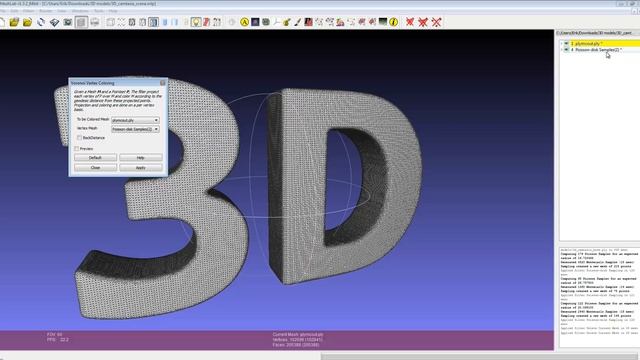The height and width of the screenshot is (360, 640).
Task: Click the Help button in the dialog
Action: pyautogui.click(x=141, y=158)
